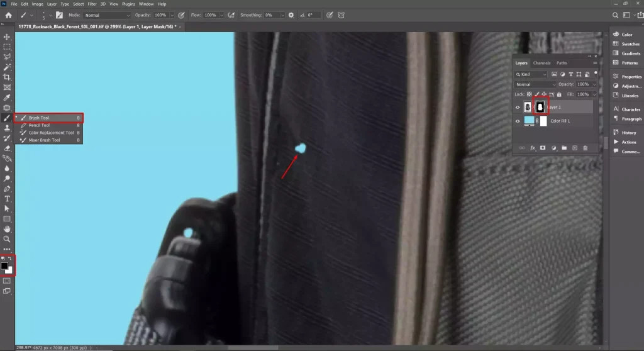Toggle lock transparent pixels
This screenshot has width=644, height=351.
(529, 94)
